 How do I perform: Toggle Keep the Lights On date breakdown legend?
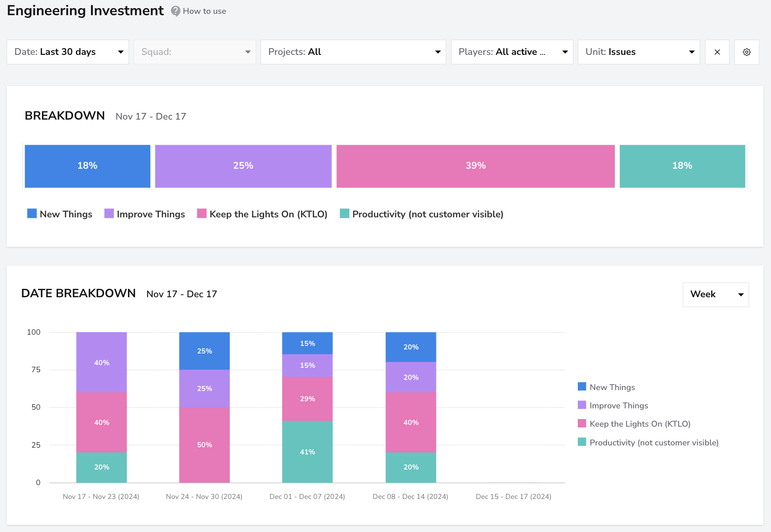(x=634, y=424)
